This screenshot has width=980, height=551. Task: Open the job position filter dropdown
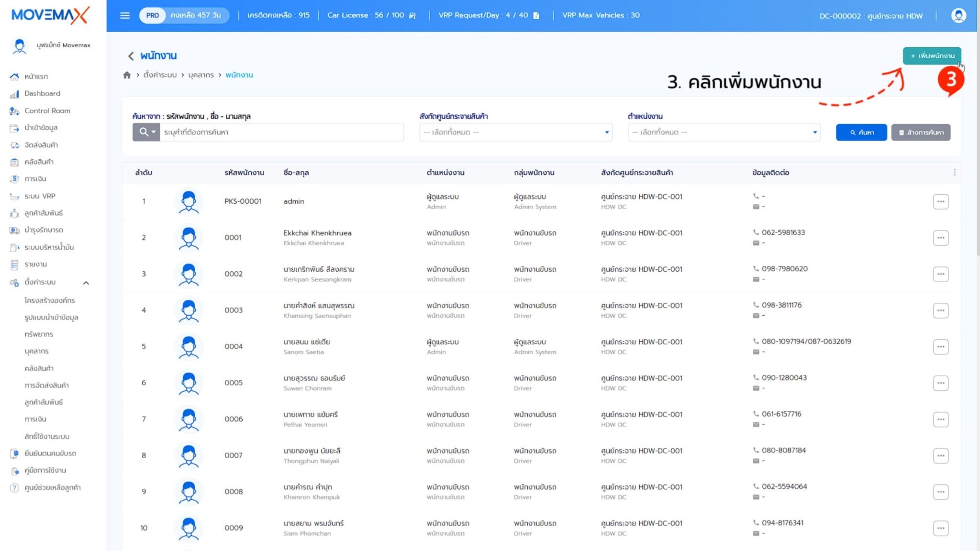click(x=724, y=132)
